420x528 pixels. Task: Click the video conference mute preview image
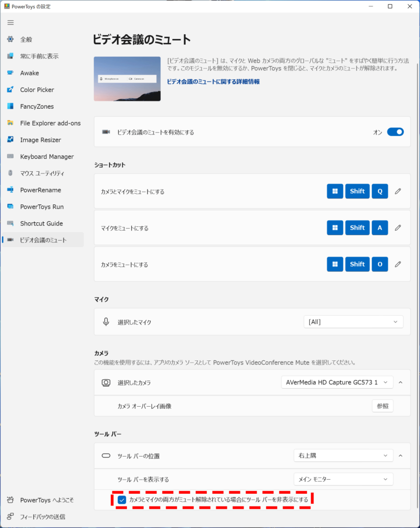point(127,79)
